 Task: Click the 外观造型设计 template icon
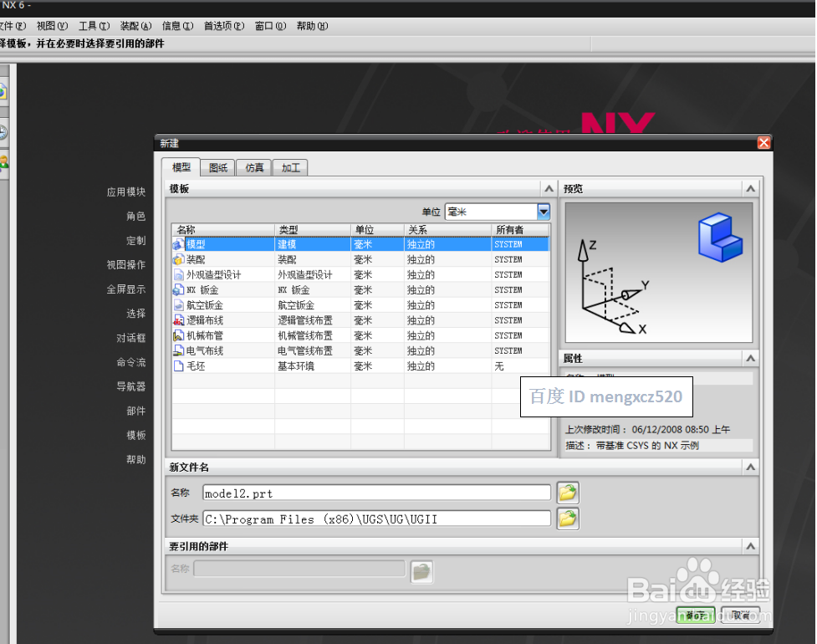pos(178,274)
